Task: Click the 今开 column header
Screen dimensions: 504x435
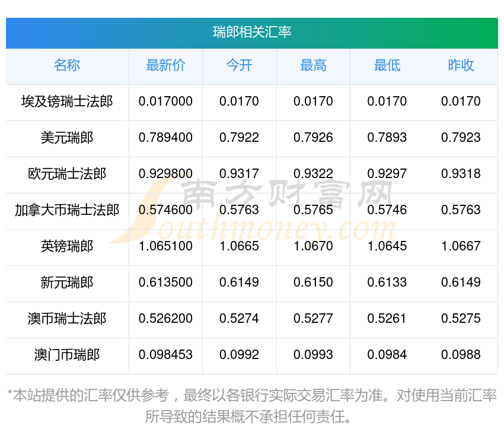Action: click(x=239, y=65)
